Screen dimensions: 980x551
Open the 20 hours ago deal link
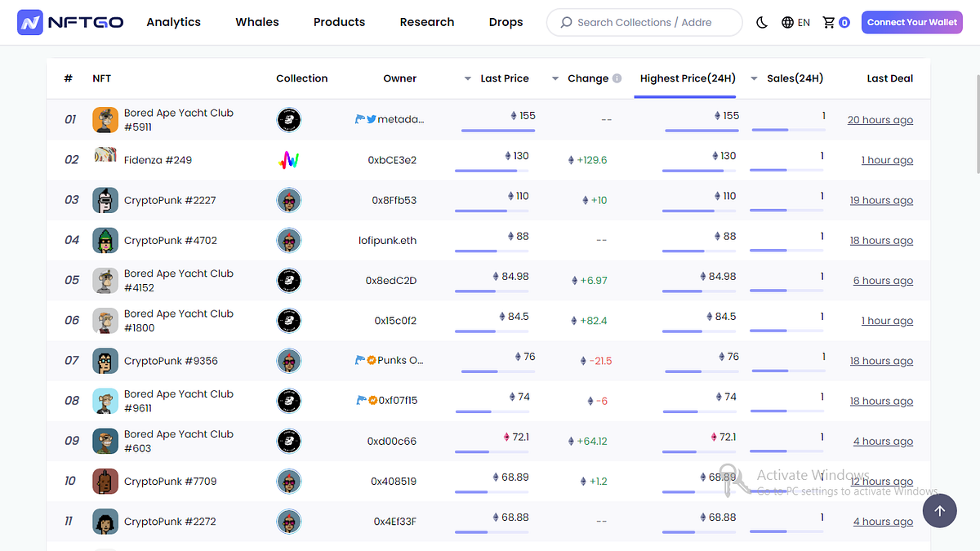[880, 119]
